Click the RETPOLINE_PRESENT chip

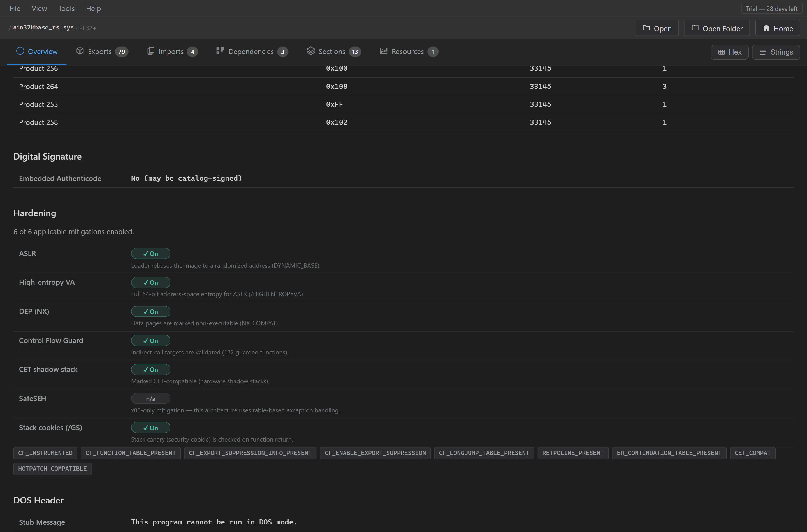[x=573, y=453]
